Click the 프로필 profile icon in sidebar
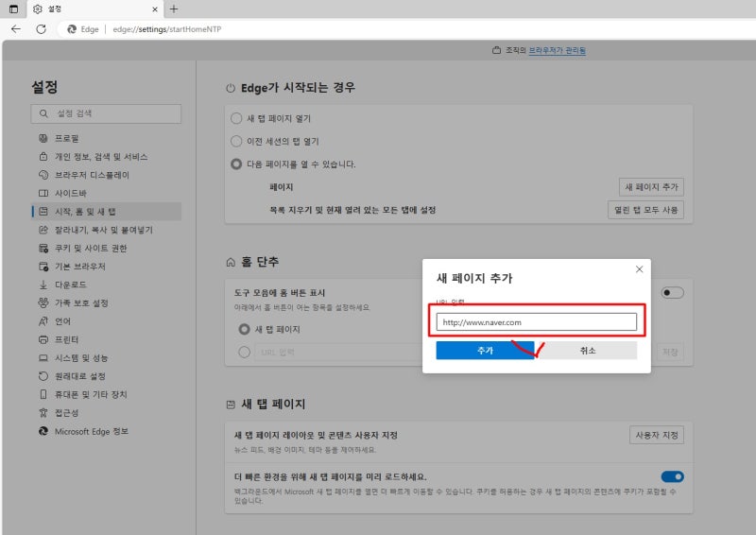Screen dimensions: 756x535 coord(43,138)
